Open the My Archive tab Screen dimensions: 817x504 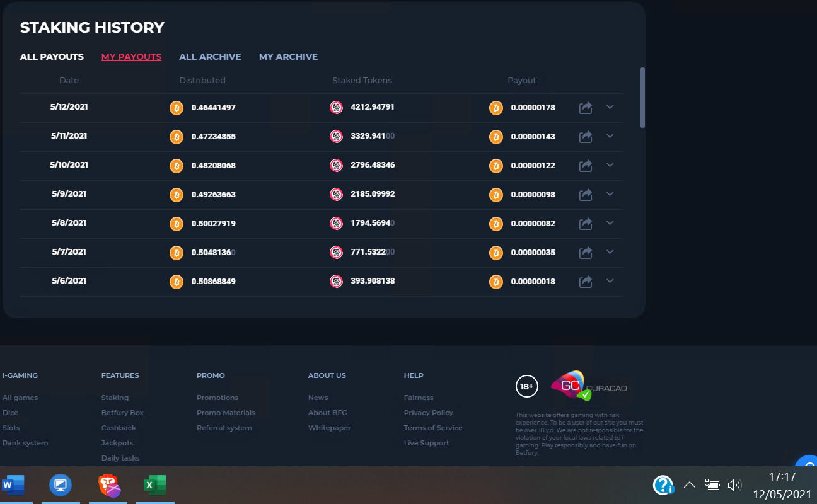[288, 57]
